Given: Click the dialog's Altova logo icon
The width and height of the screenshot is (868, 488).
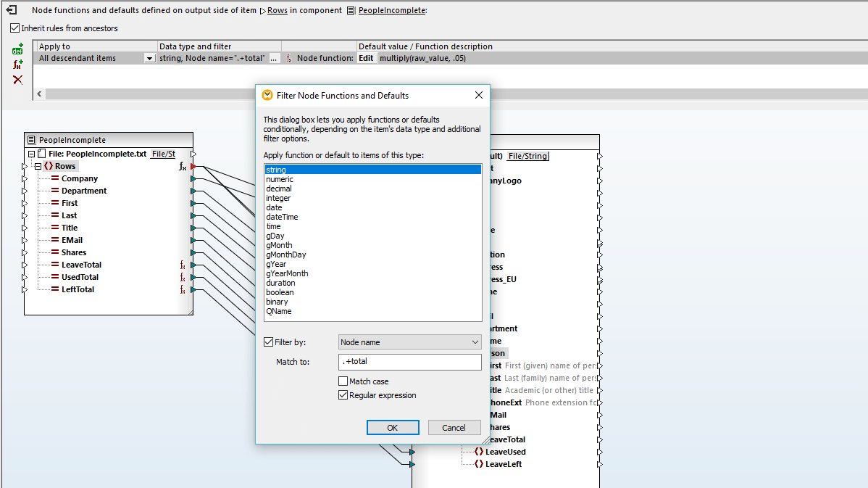Looking at the screenshot, I should tap(267, 95).
